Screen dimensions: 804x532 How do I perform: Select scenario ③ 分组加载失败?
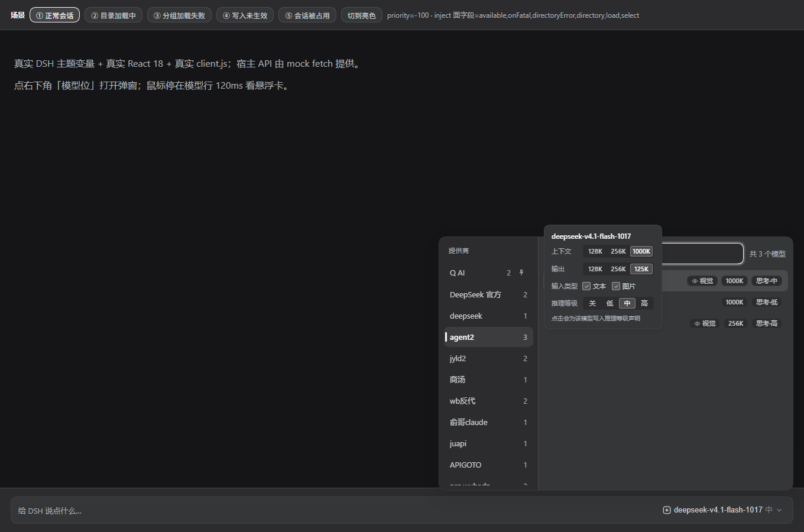(179, 15)
